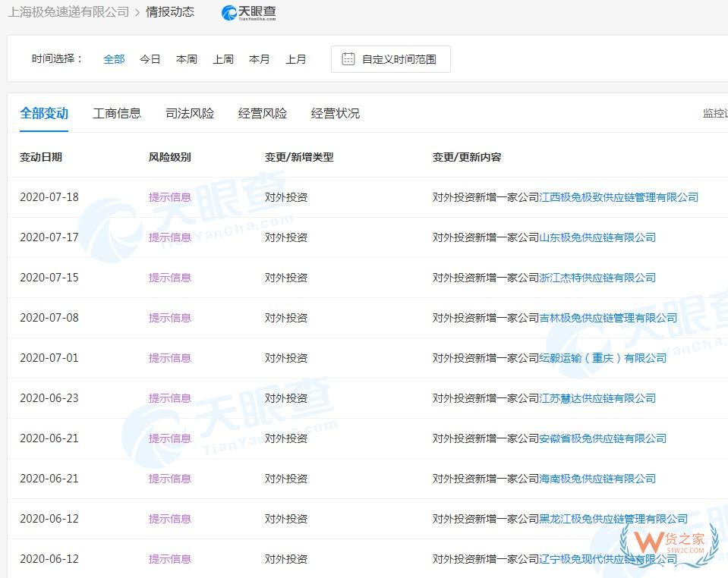Select 上周 time filter

pos(223,59)
